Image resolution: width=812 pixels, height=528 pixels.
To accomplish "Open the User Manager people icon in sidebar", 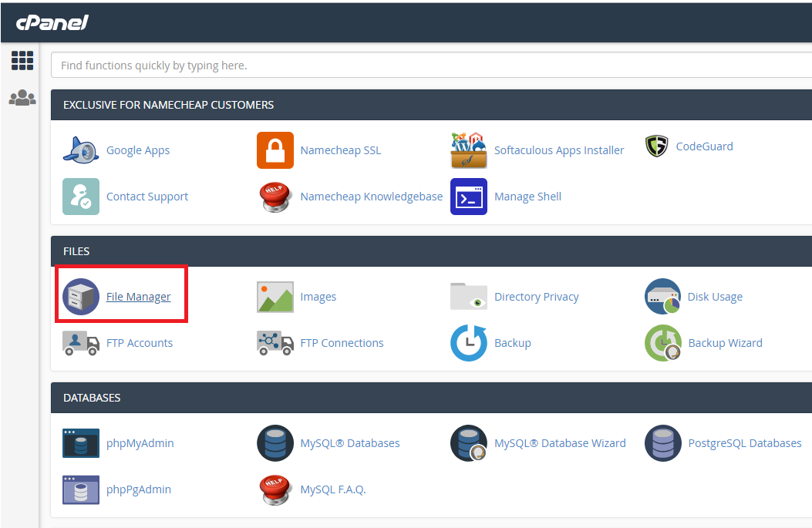I will coord(22,97).
